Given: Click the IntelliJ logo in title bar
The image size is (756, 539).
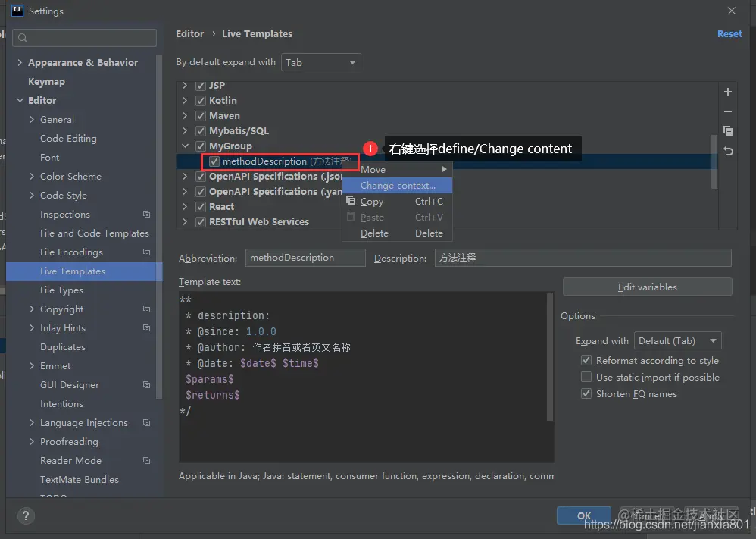Looking at the screenshot, I should point(17,11).
